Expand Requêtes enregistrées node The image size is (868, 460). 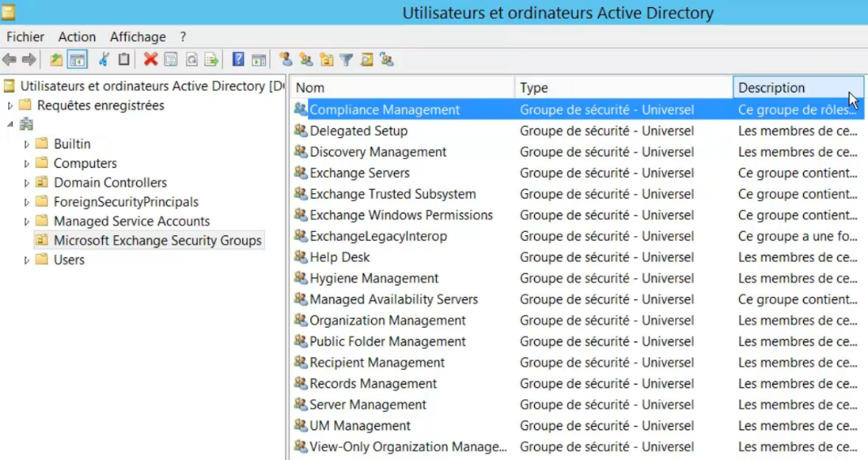coord(11,105)
